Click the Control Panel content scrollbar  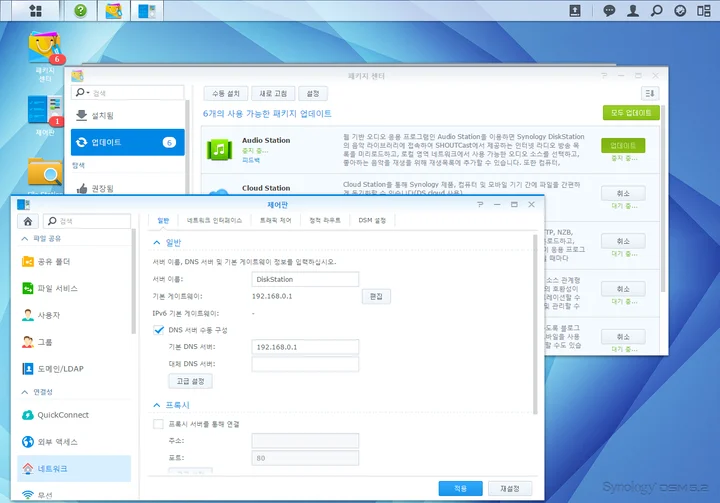coord(535,324)
